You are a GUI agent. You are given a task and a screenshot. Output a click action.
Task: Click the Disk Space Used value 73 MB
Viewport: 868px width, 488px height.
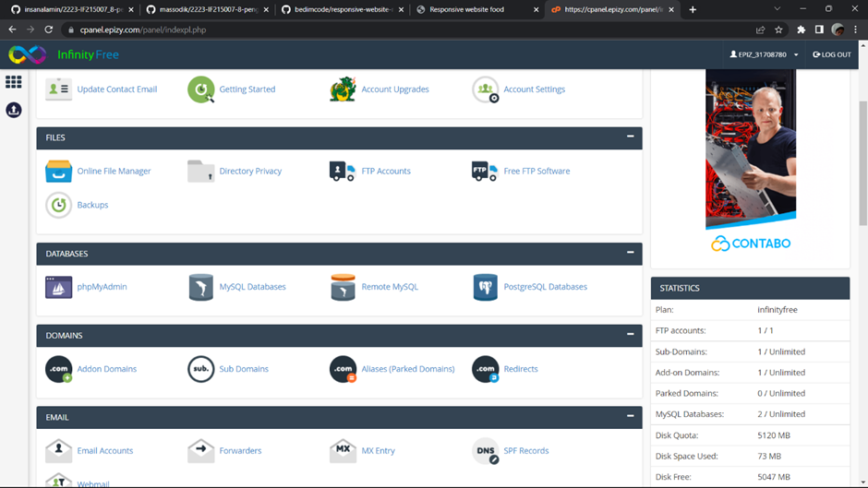click(769, 456)
